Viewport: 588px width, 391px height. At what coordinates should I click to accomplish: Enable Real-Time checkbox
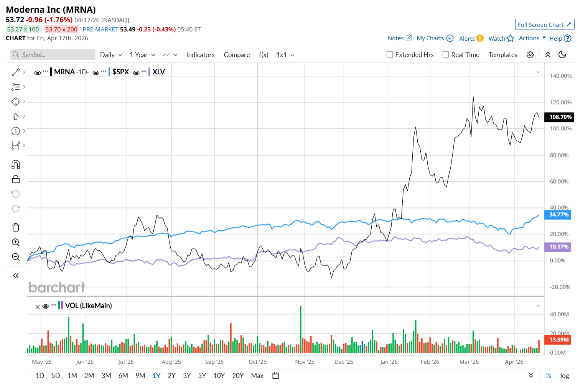click(x=446, y=55)
